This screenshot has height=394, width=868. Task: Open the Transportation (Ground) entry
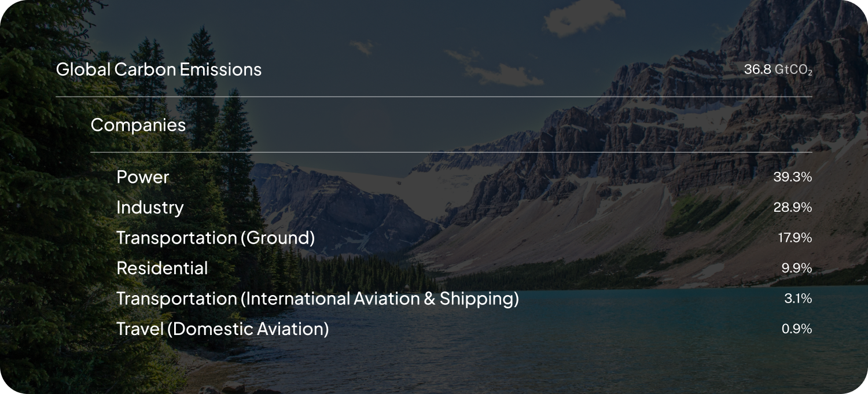click(215, 238)
